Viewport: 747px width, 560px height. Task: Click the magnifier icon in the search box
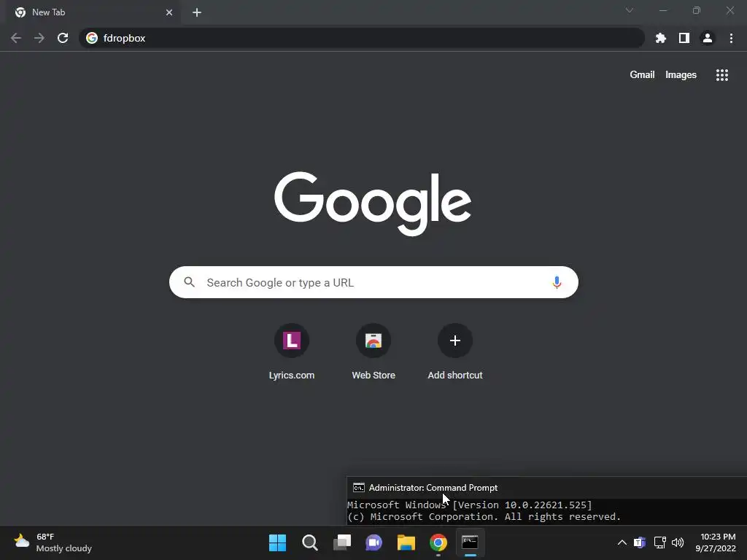189,282
